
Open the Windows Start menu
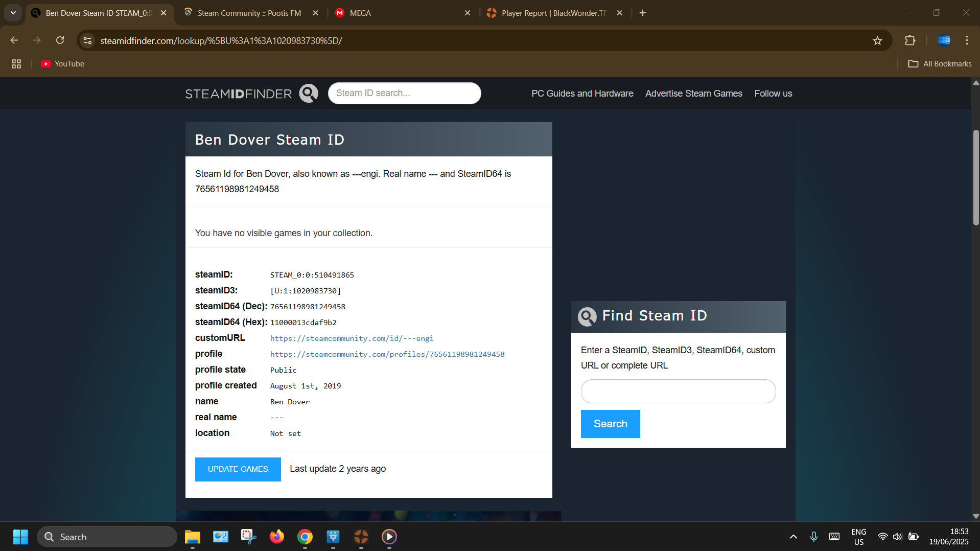[x=20, y=537]
